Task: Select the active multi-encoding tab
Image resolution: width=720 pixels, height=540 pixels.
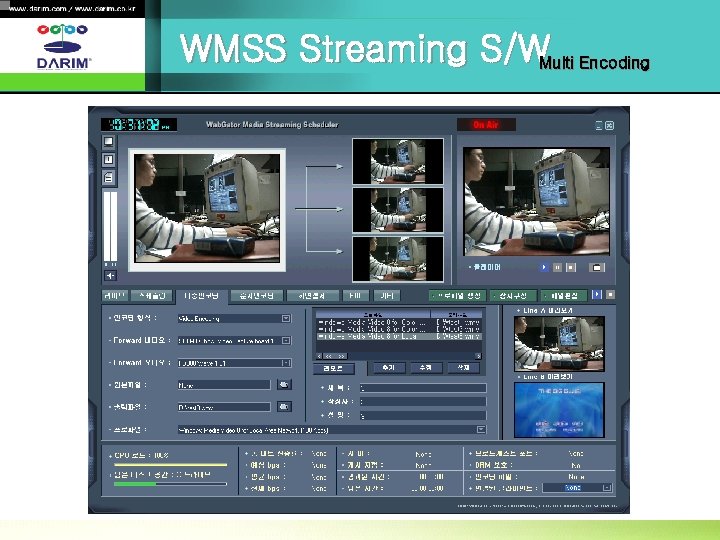Action: 202,296
